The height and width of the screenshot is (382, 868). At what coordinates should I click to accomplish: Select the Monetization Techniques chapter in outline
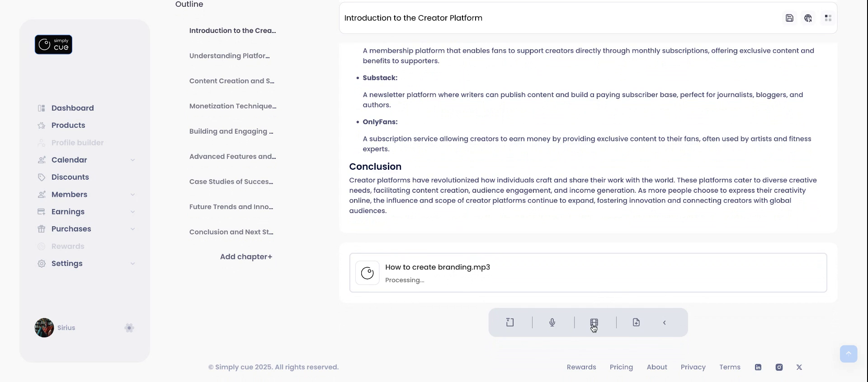(233, 106)
